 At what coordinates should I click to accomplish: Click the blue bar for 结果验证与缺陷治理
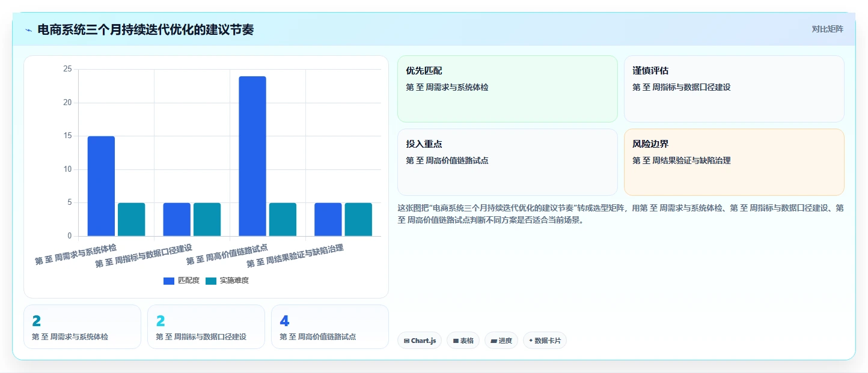click(328, 219)
